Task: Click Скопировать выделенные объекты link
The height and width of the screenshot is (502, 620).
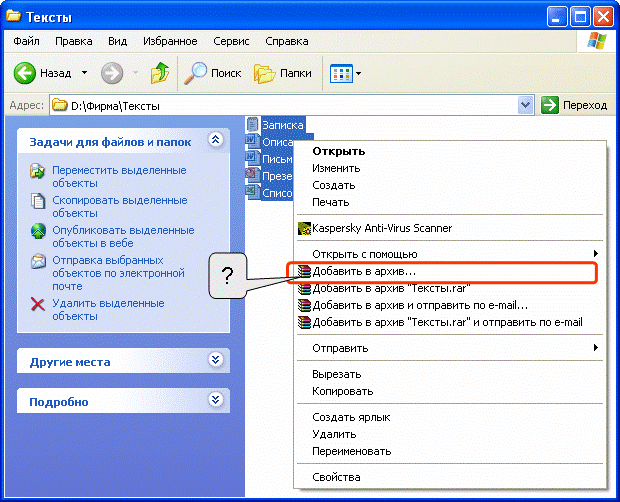Action: (x=119, y=206)
